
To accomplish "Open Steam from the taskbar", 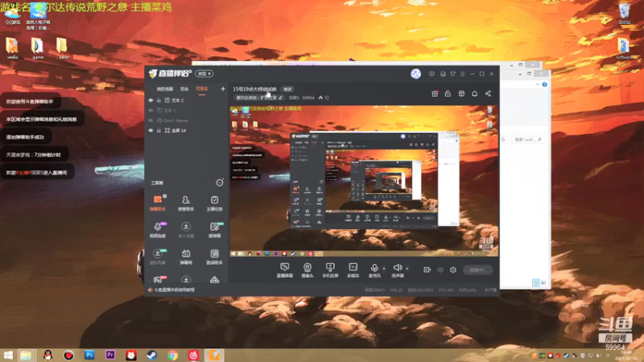I will click(151, 355).
